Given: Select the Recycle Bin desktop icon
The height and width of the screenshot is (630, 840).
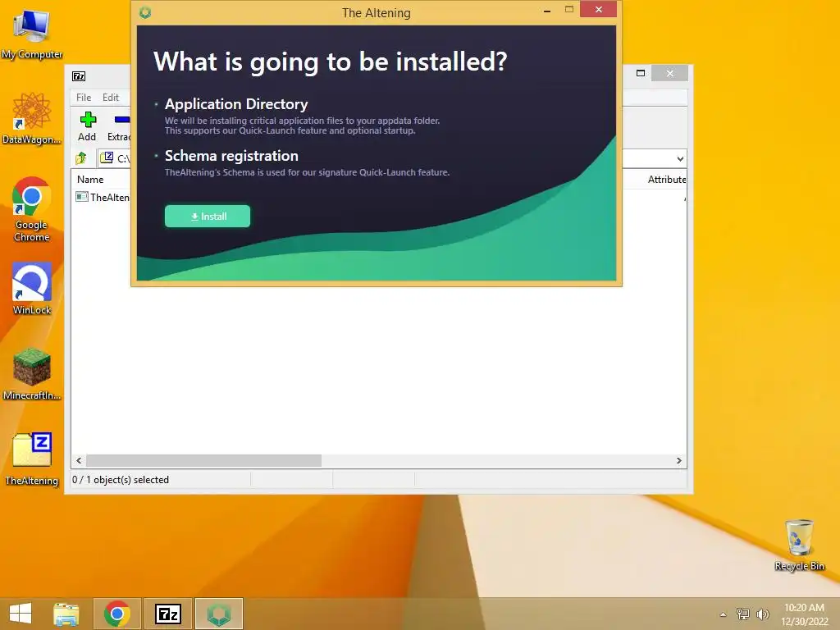Looking at the screenshot, I should [799, 546].
